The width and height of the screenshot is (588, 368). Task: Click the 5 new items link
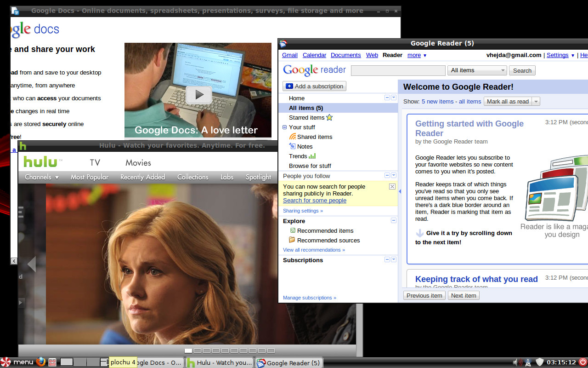point(438,102)
